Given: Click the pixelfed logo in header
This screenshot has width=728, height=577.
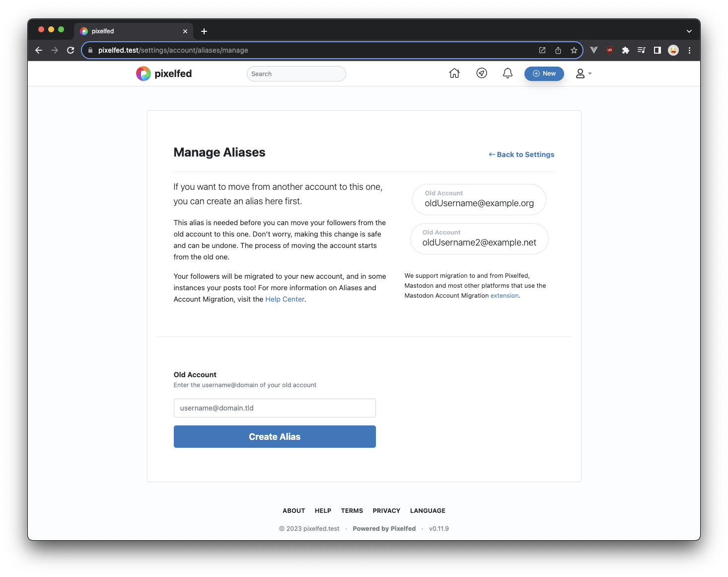Looking at the screenshot, I should coord(164,74).
